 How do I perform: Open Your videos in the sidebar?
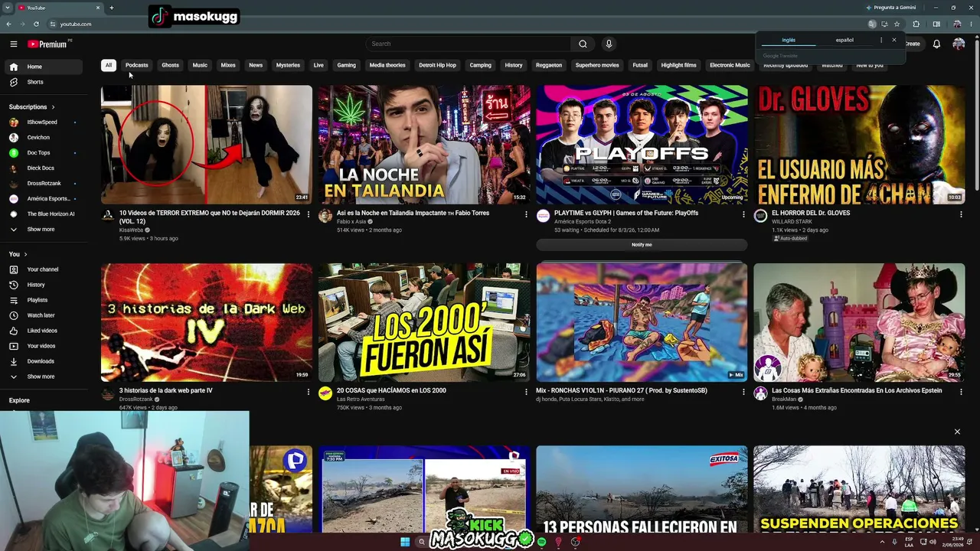44,346
